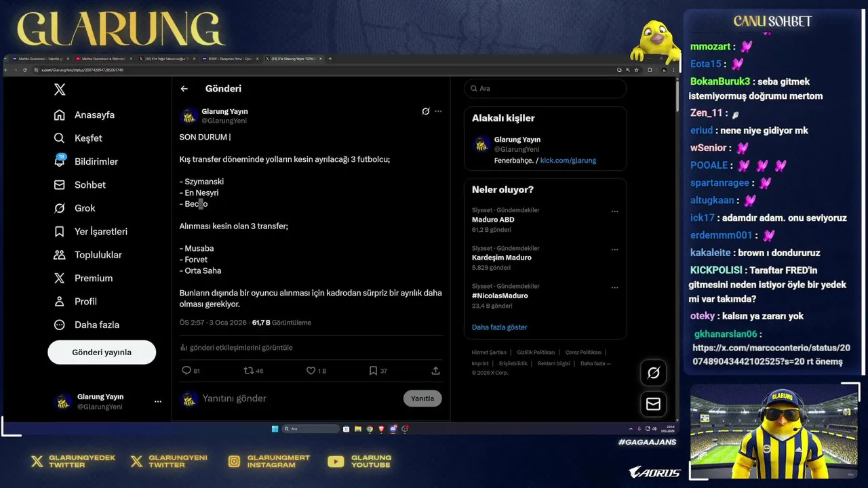The image size is (868, 488).
Task: Open #NicolasMaduro trend
Action: [500, 296]
